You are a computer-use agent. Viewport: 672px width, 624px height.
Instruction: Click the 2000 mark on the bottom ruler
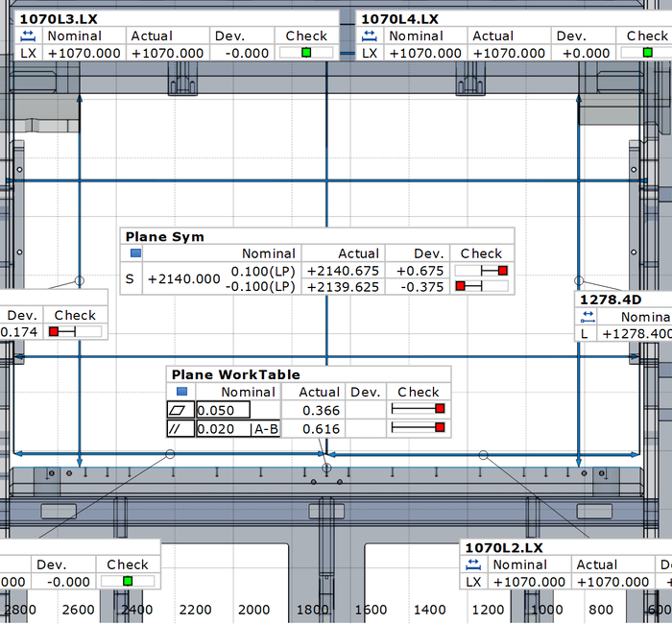point(253,610)
